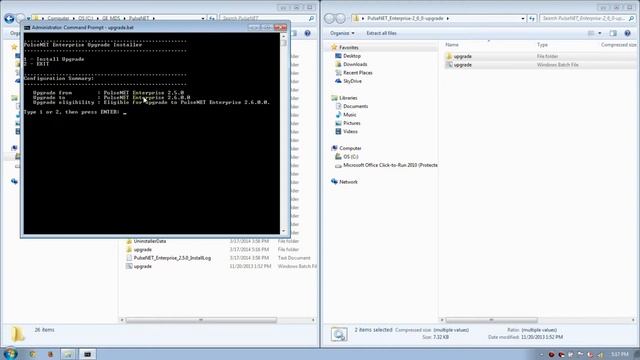Click details pane icon in right window

click(339, 335)
